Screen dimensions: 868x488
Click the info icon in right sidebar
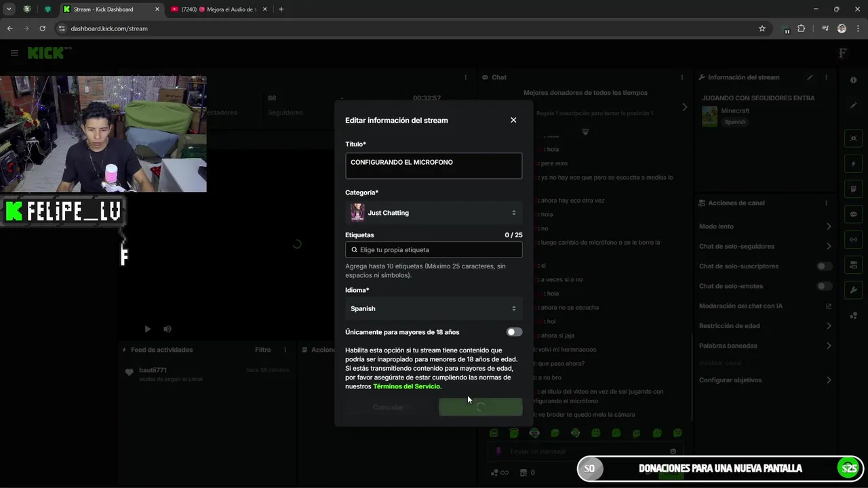pyautogui.click(x=854, y=80)
